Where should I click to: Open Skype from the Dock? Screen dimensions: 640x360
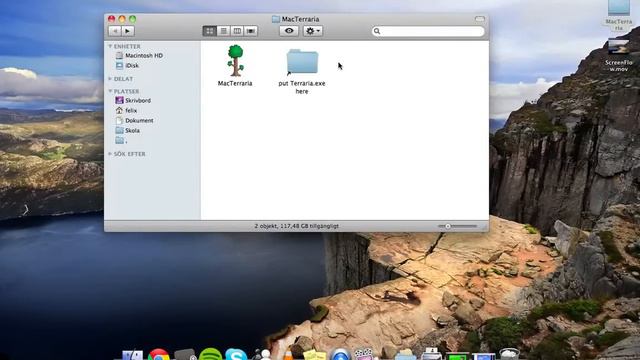236,354
